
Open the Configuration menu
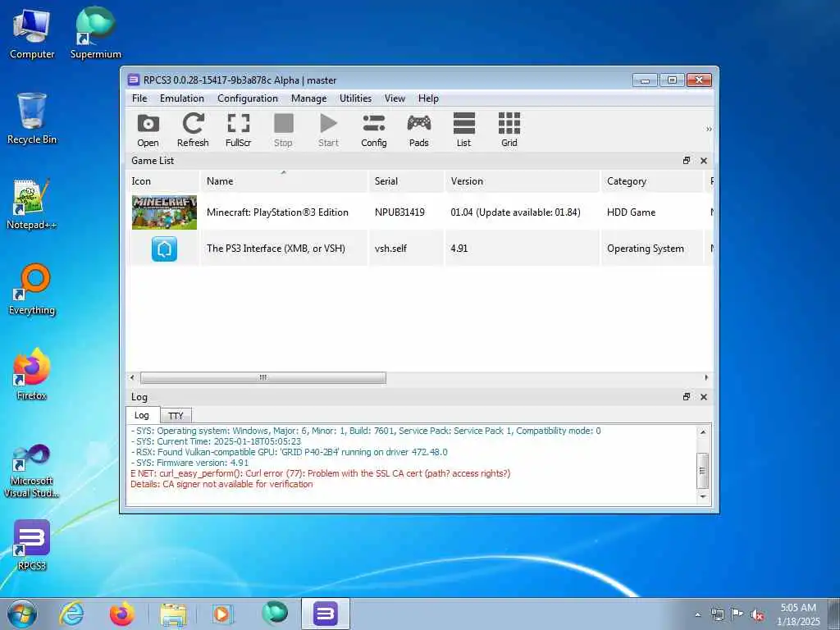click(x=248, y=98)
